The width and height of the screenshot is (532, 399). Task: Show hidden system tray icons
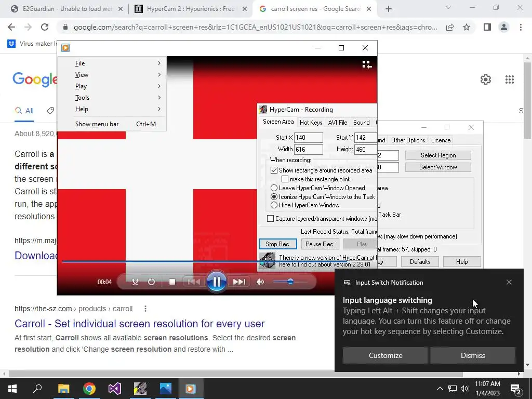click(440, 389)
